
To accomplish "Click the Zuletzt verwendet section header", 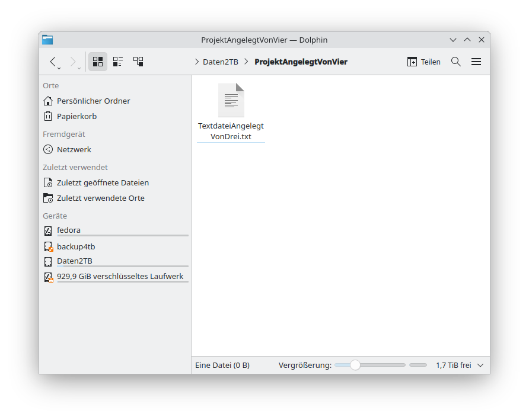I will (75, 167).
